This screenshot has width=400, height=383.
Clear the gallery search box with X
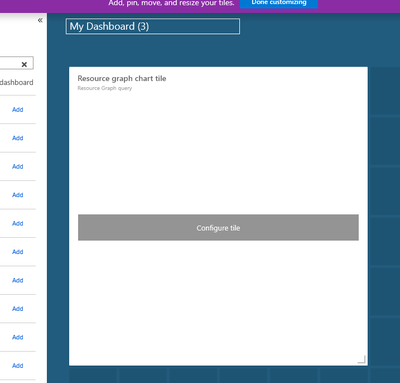point(24,64)
